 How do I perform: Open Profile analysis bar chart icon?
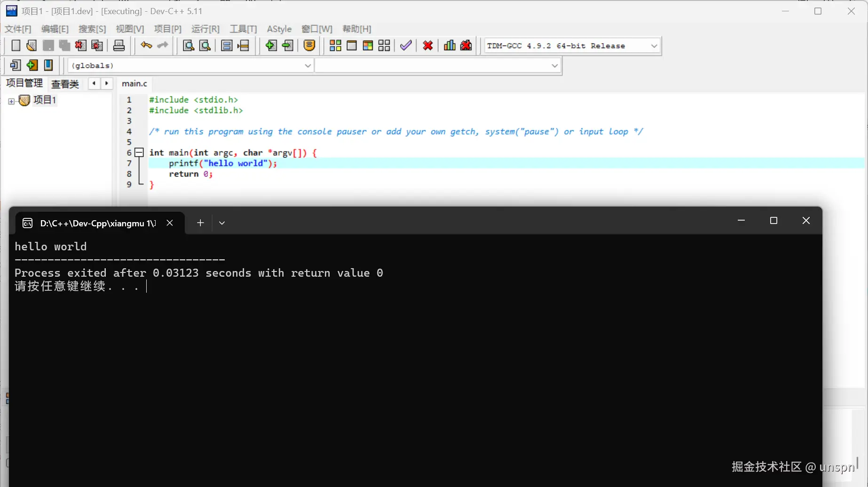pos(450,46)
